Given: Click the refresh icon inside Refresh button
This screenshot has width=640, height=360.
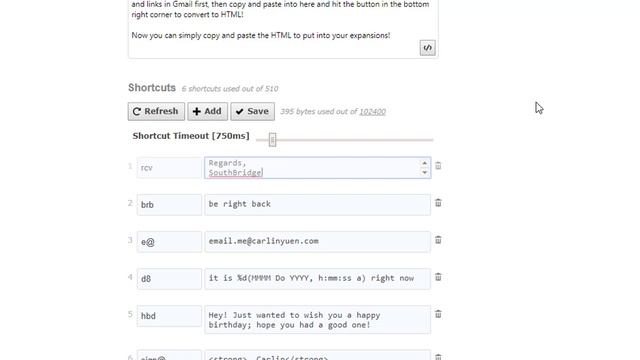Looking at the screenshot, I should pos(137,111).
